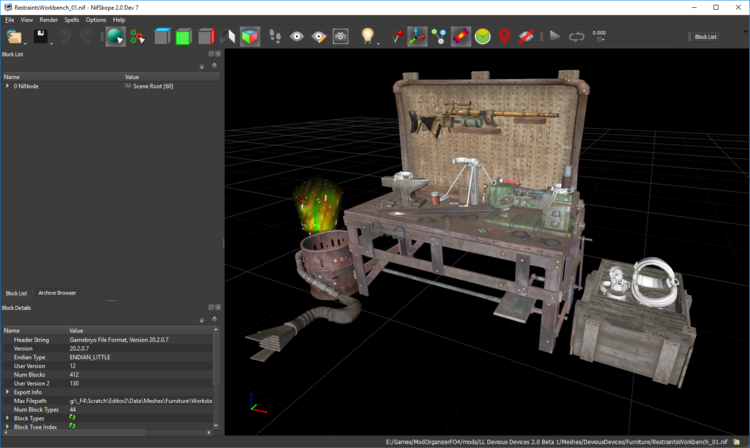Click the Name column header in Block Details
This screenshot has height=448, width=750.
pos(35,330)
